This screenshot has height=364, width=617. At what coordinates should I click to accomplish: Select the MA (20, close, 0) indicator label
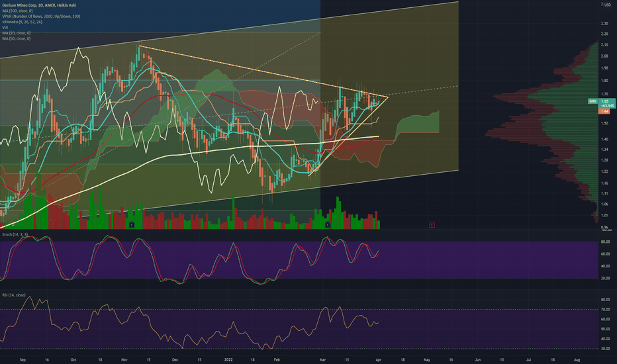point(17,32)
